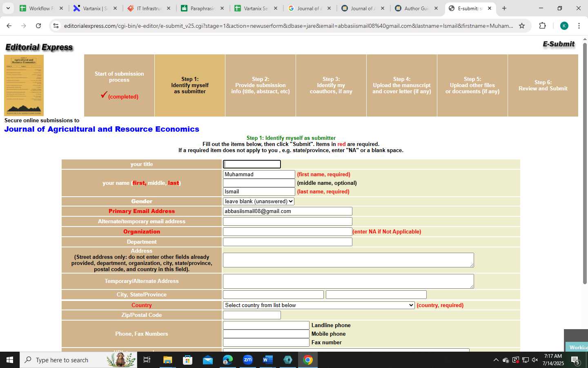This screenshot has height=368, width=588.
Task: Click the first name field containing Muhammad
Action: (259, 174)
